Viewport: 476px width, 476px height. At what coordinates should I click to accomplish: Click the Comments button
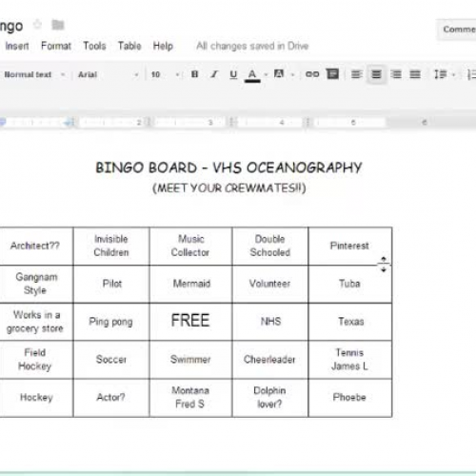[457, 30]
